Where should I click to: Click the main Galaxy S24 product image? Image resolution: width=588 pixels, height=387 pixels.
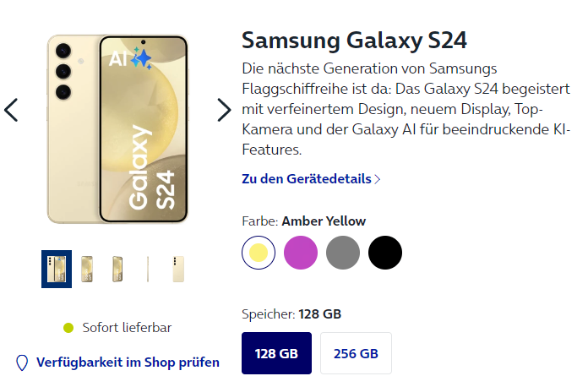[x=117, y=129]
